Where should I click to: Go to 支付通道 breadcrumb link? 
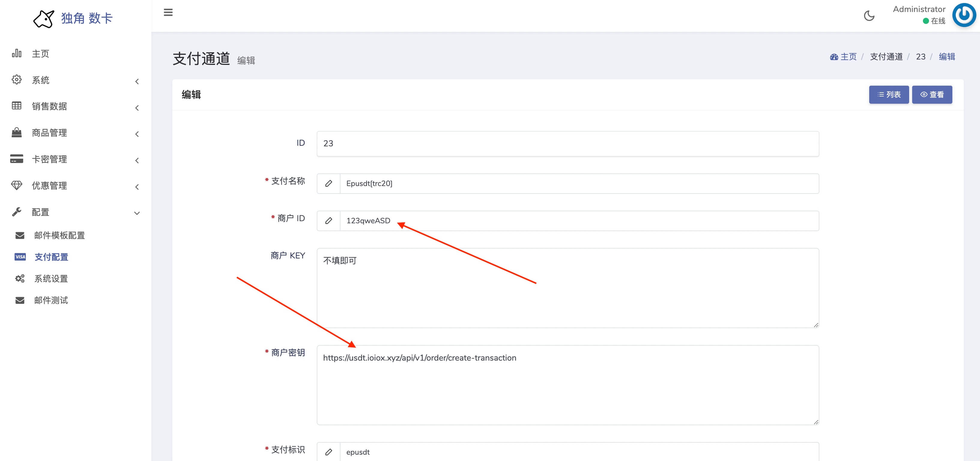click(886, 57)
